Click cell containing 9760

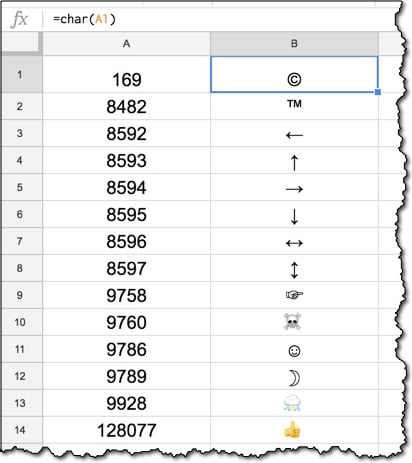tap(126, 322)
